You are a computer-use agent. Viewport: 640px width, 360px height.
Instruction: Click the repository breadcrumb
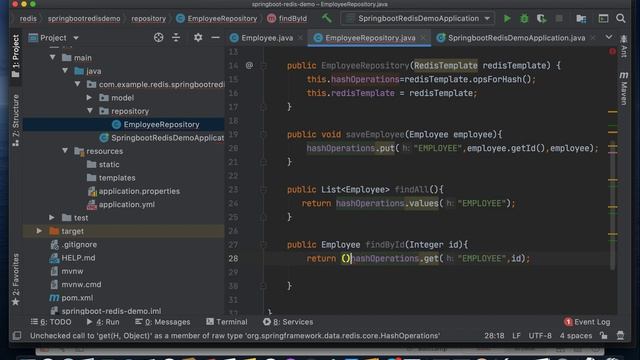[x=149, y=18]
